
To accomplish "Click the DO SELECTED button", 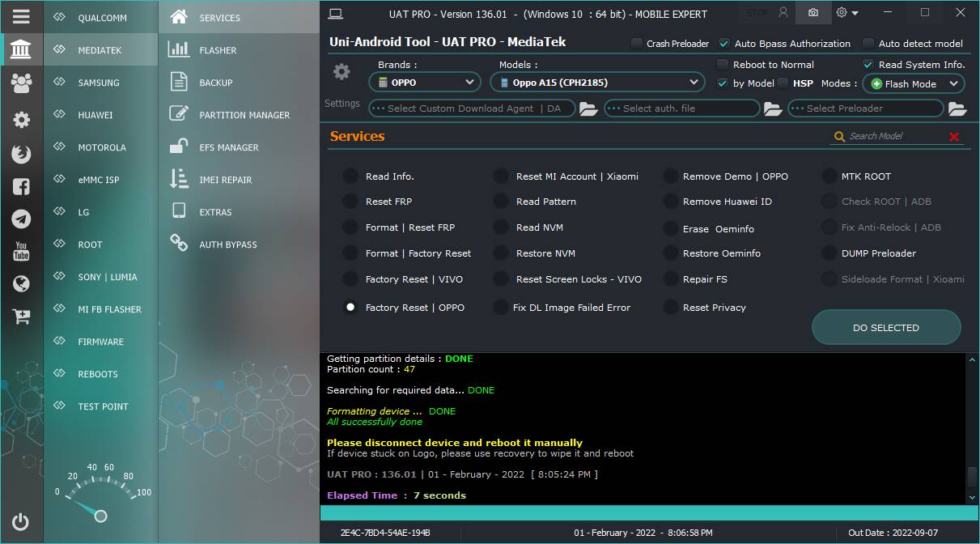I will pyautogui.click(x=886, y=328).
